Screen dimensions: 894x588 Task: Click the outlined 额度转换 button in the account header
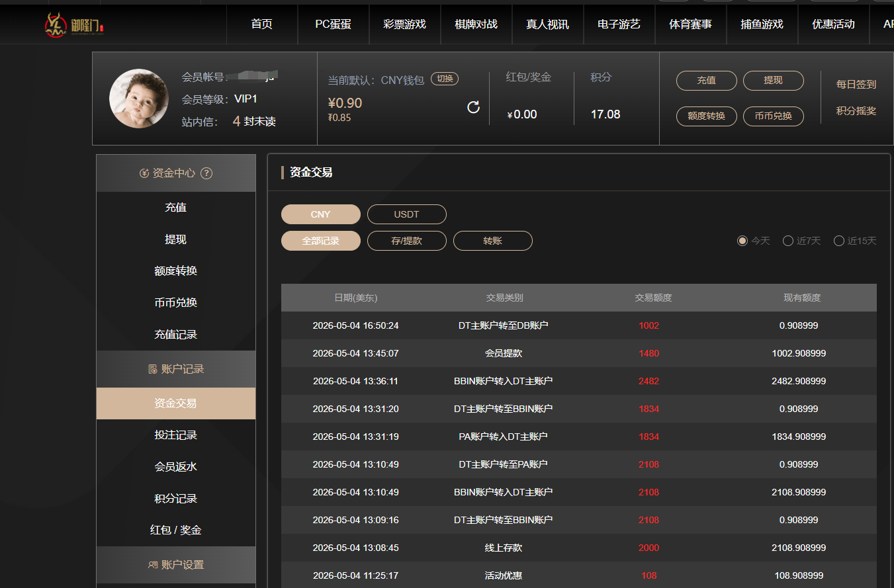click(x=707, y=116)
